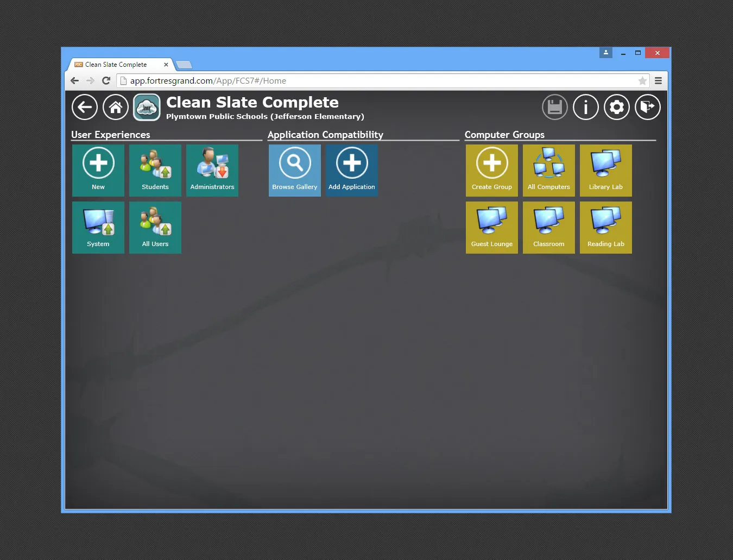
Task: Open the All Computers group
Action: (549, 171)
